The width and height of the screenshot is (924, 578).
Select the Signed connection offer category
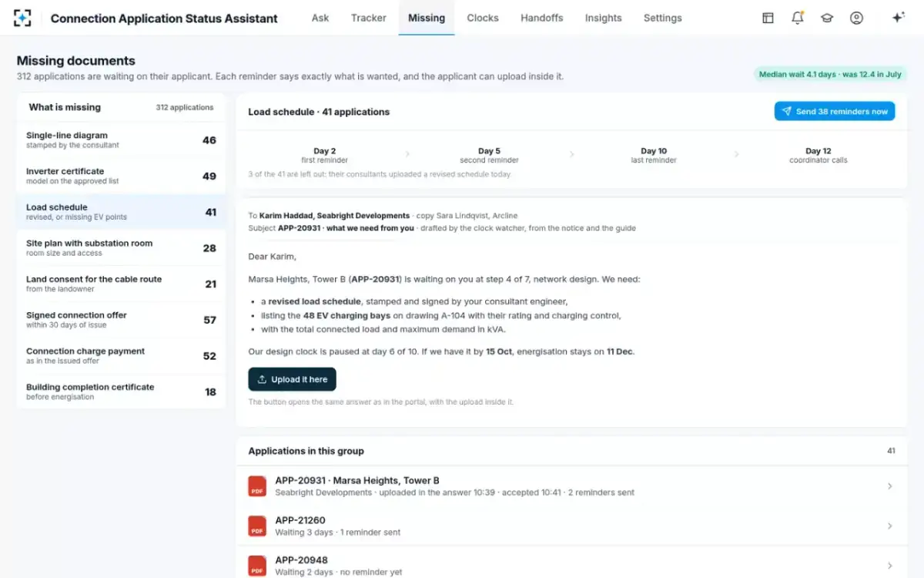[121, 320]
